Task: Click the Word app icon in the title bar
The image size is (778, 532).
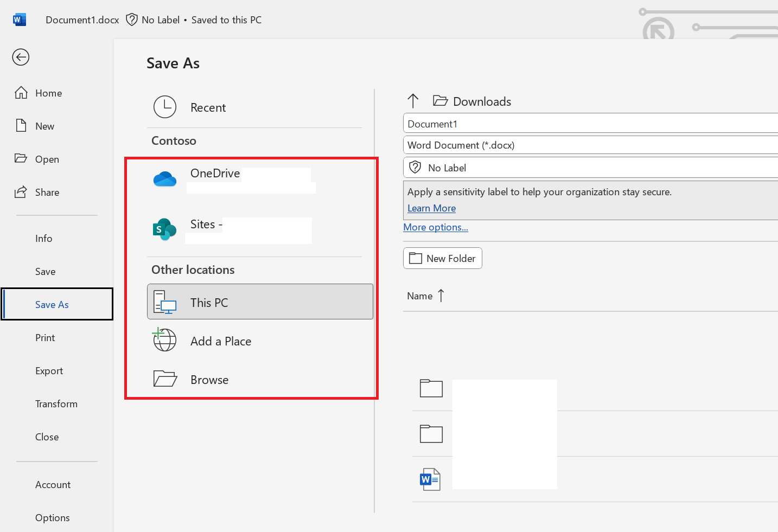Action: point(19,20)
